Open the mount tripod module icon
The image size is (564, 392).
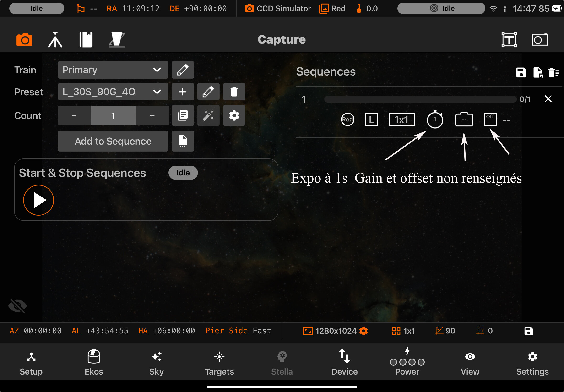coord(55,39)
